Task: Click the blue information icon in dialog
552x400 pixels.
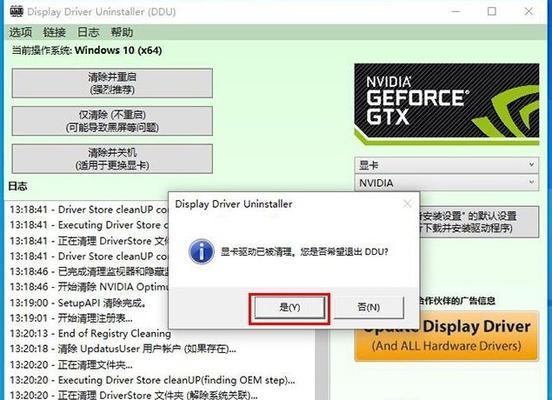Action: click(x=201, y=251)
